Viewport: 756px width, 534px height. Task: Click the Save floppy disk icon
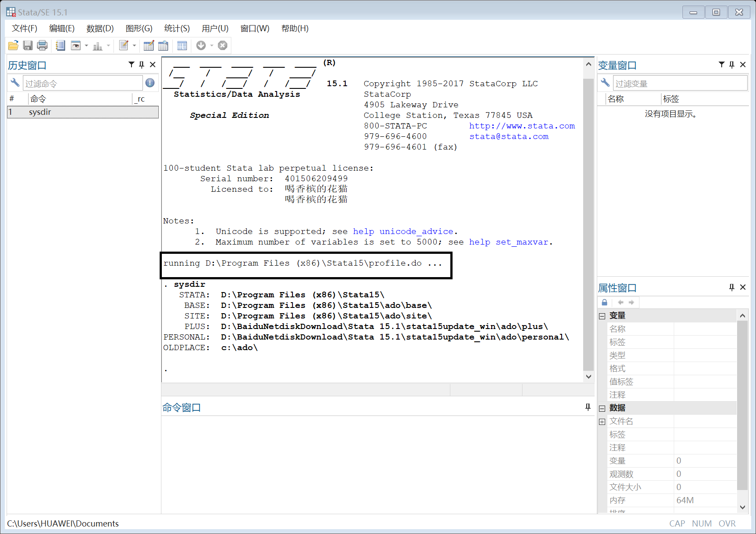click(28, 45)
